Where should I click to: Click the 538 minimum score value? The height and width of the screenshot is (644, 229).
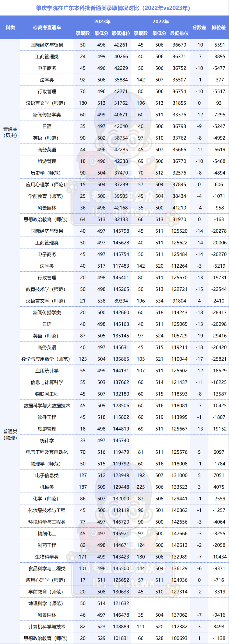click(x=101, y=301)
